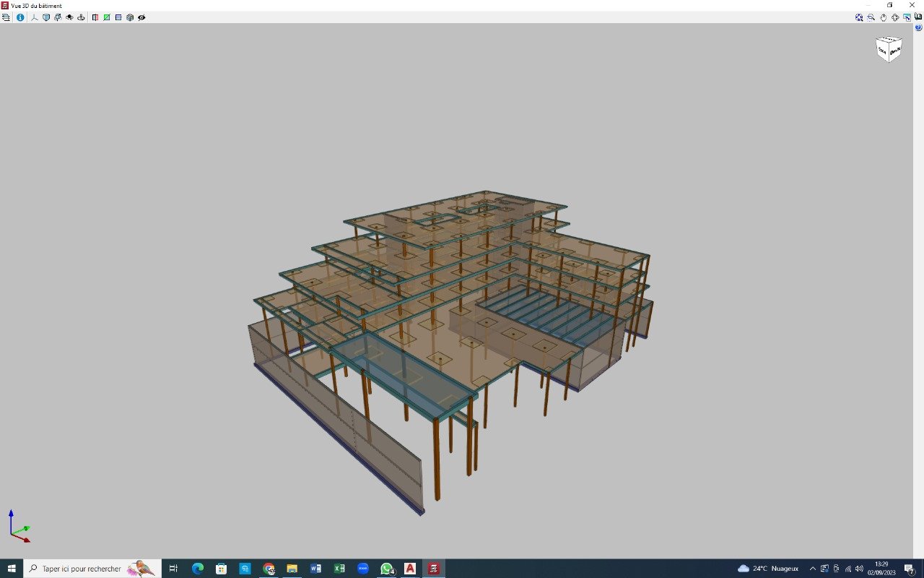Open the floors list icon in toolbar

pyautogui.click(x=6, y=17)
